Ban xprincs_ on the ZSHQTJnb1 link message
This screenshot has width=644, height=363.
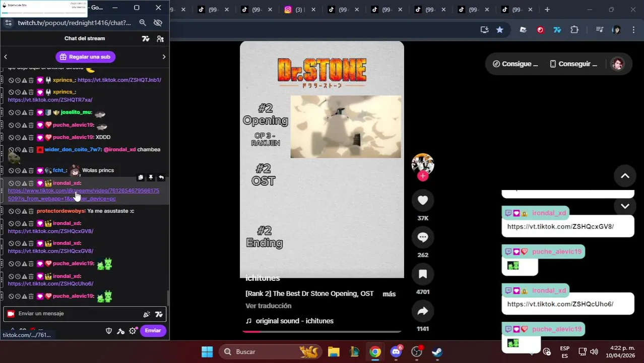coord(11,80)
